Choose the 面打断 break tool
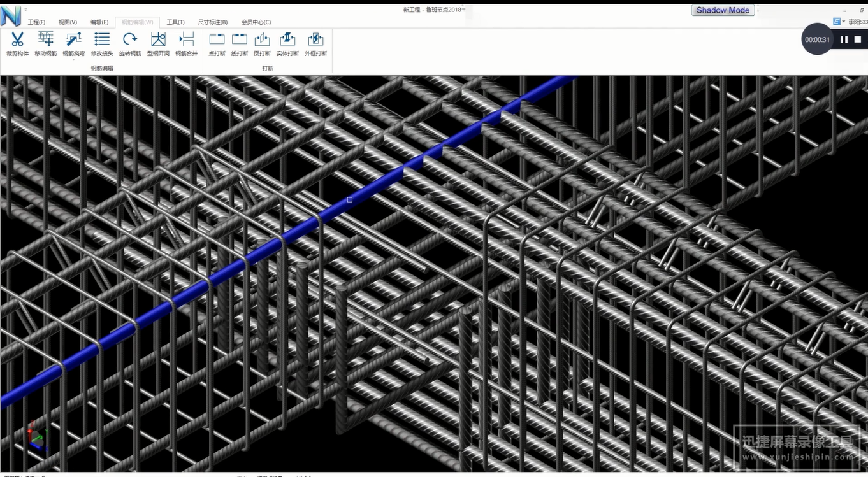This screenshot has height=477, width=868. (262, 44)
